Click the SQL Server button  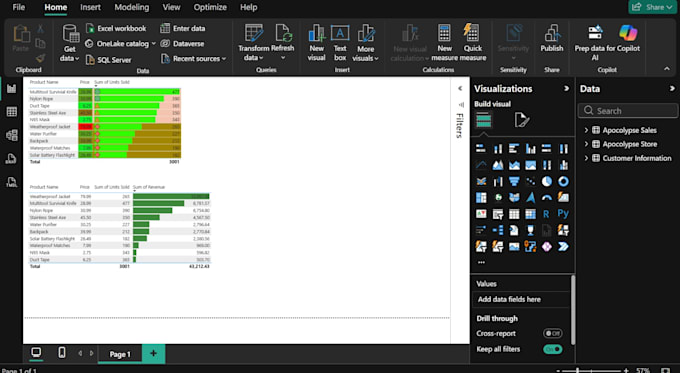(x=109, y=60)
